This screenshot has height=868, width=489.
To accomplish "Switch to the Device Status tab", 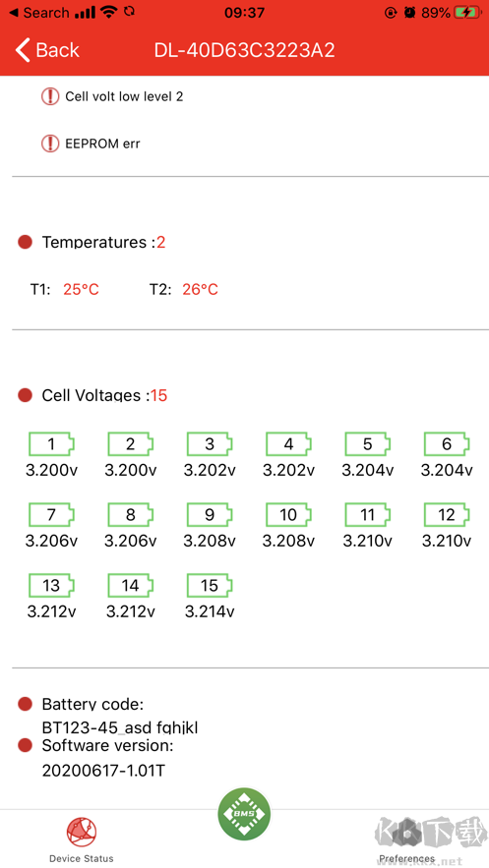I will [x=82, y=839].
